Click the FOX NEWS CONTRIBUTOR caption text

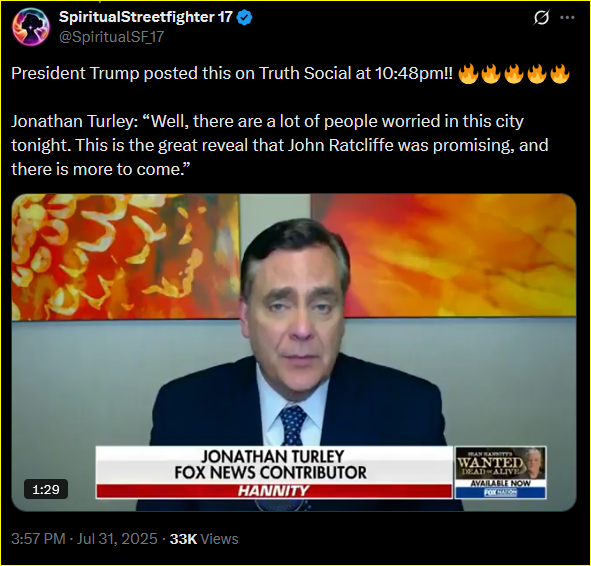tap(270, 473)
